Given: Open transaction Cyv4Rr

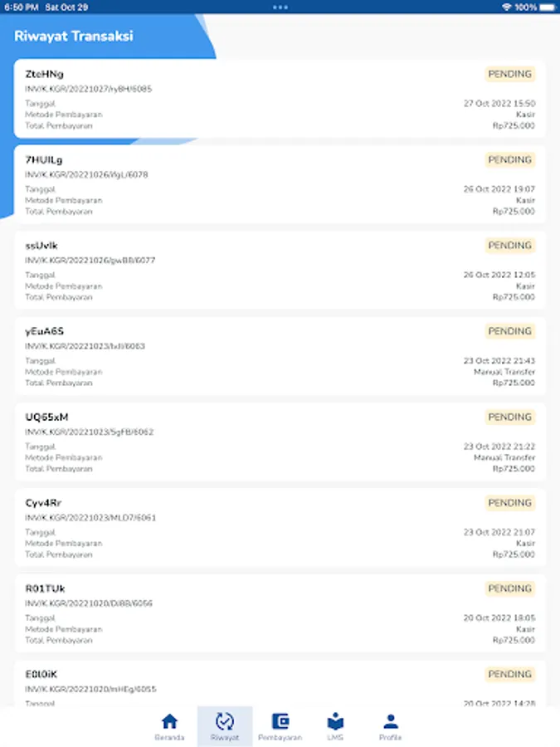Looking at the screenshot, I should coord(280,528).
